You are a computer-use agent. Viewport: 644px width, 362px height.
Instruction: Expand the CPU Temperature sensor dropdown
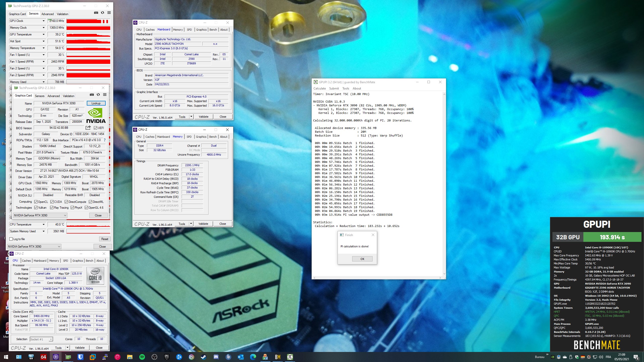(x=44, y=224)
